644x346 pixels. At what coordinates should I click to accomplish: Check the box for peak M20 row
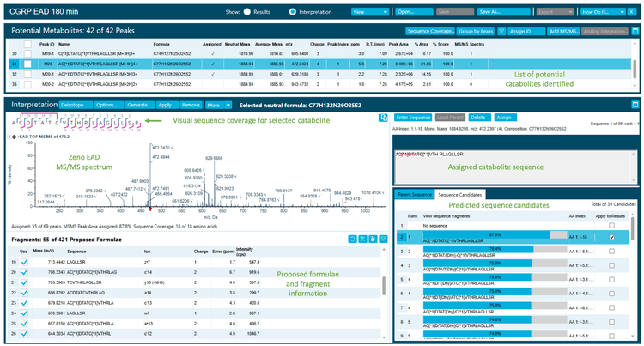pyautogui.click(x=27, y=64)
